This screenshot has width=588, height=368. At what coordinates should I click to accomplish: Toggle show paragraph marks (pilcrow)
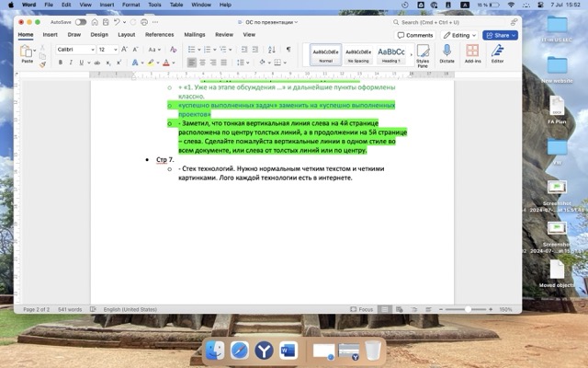(288, 49)
